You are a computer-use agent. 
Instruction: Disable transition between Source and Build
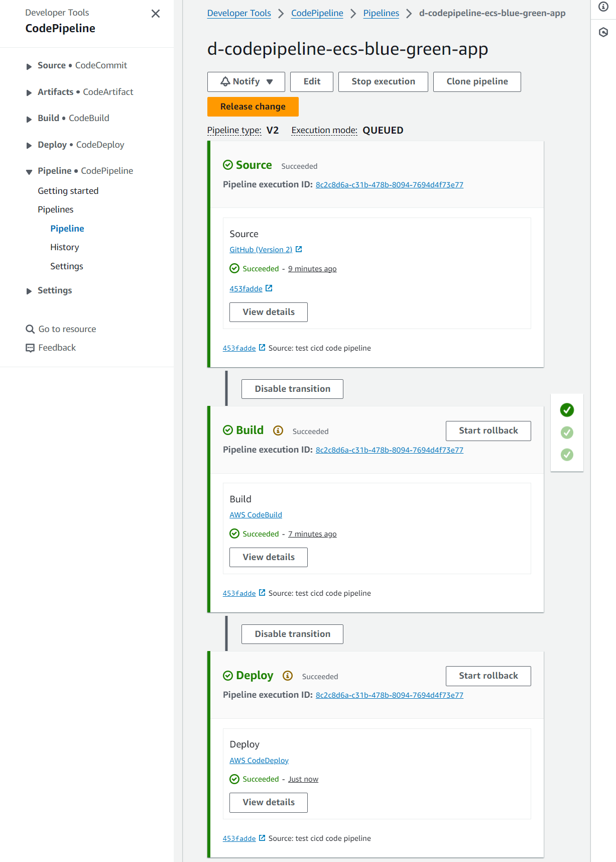point(292,389)
